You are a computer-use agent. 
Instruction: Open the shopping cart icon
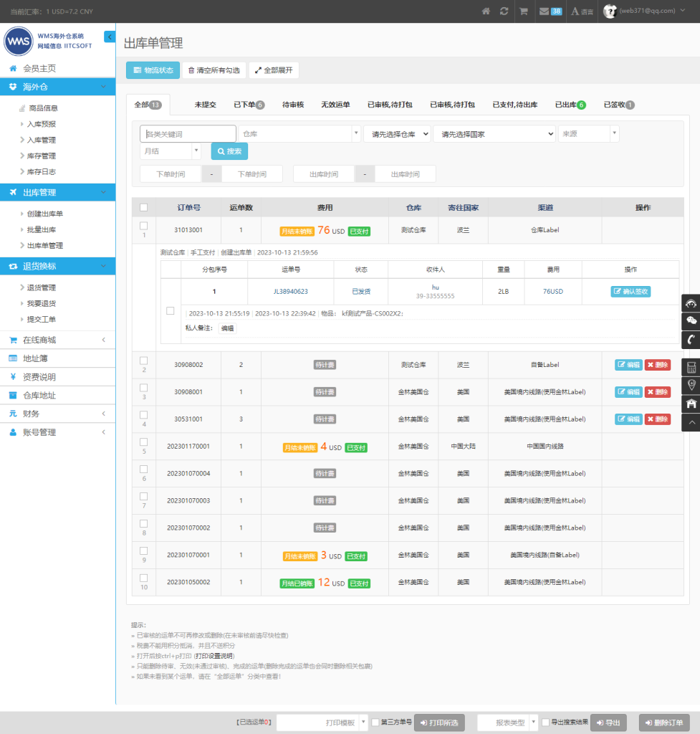click(524, 11)
